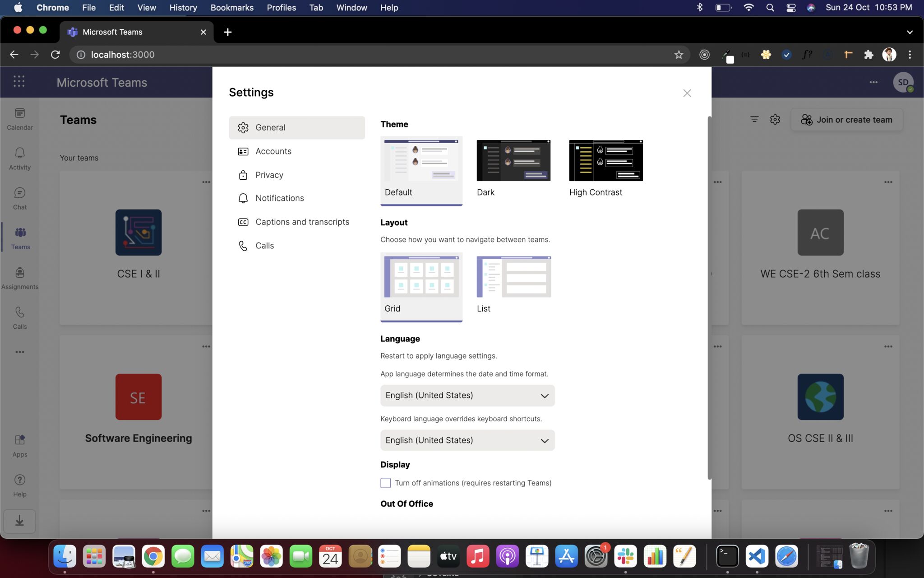Expand the Keyboard language dropdown
Screen dimensions: 924x578
pyautogui.click(x=467, y=440)
